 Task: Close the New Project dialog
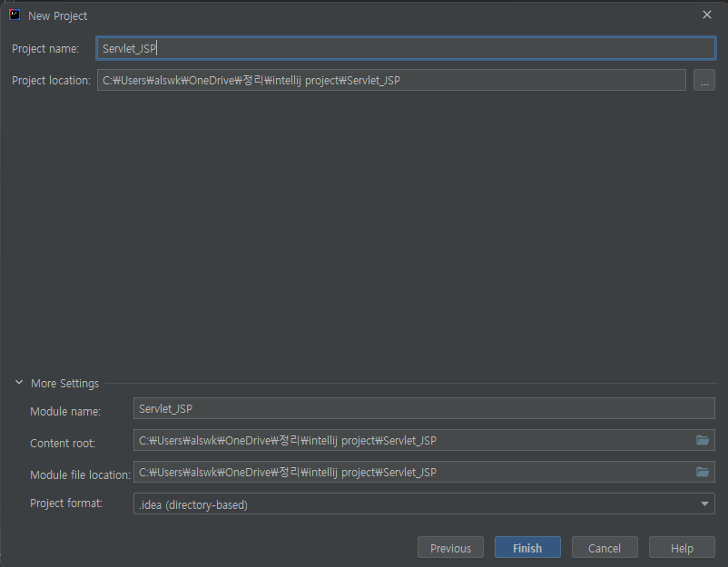pyautogui.click(x=706, y=15)
